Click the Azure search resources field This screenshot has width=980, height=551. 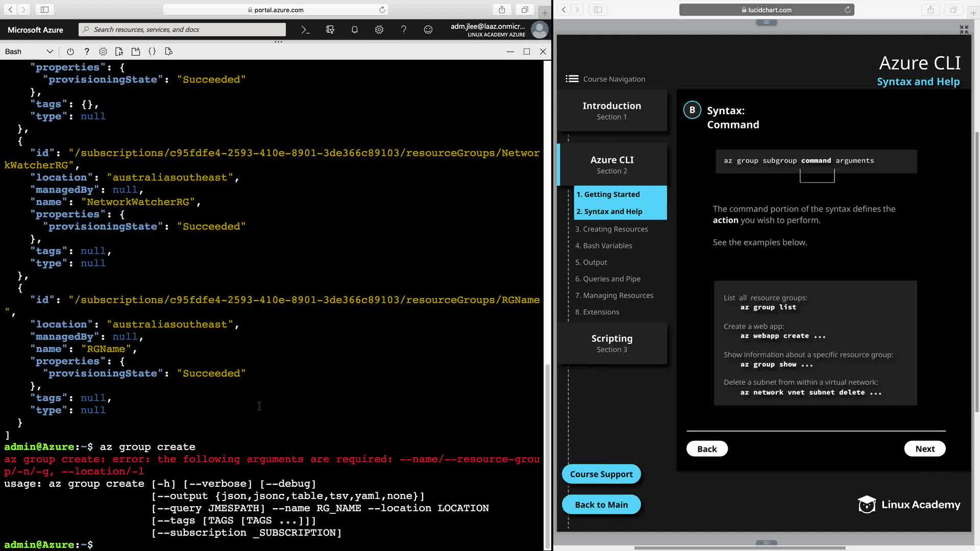pos(182,30)
